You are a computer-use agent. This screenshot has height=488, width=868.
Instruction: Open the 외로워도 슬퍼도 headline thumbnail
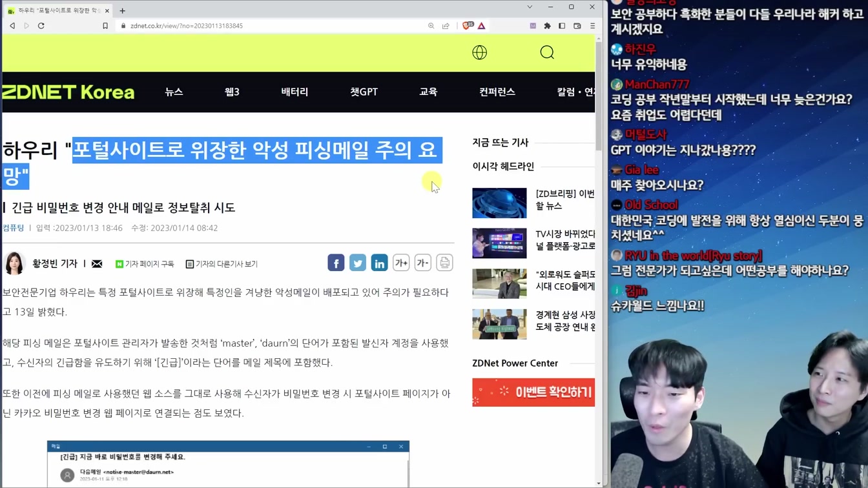tap(499, 283)
